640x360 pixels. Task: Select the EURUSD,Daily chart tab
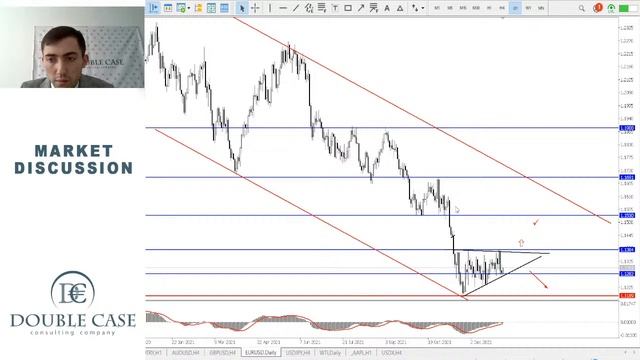click(x=261, y=353)
